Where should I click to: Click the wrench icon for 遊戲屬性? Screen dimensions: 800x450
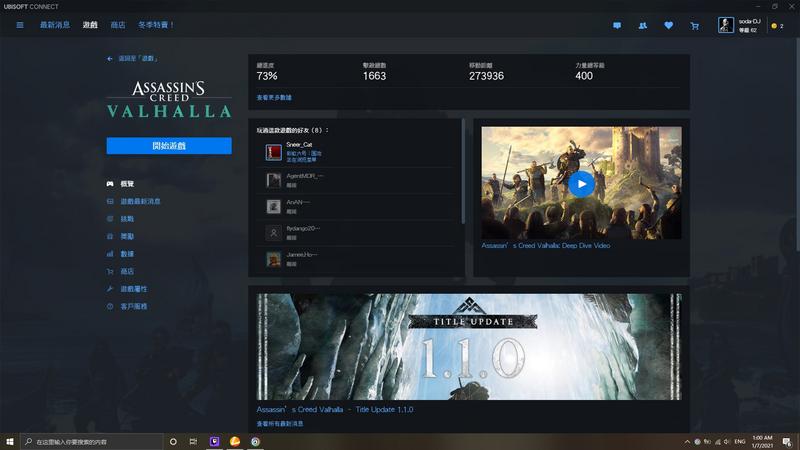pos(110,289)
